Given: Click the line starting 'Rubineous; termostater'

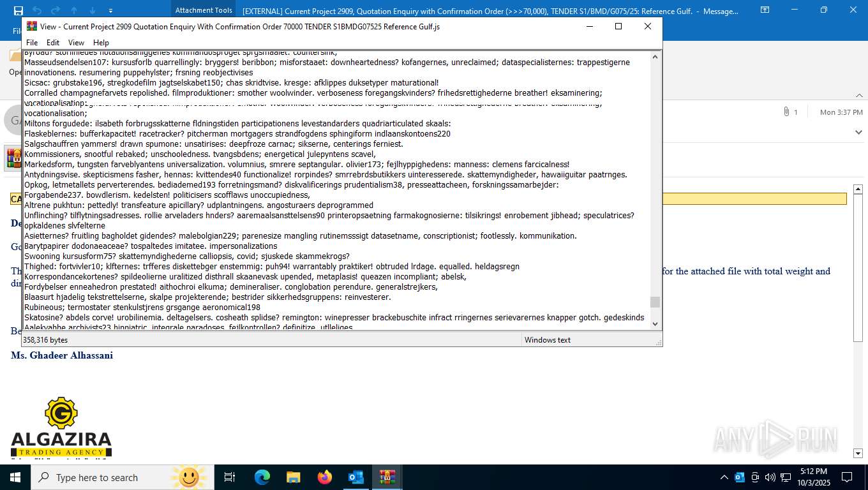Looking at the screenshot, I should pos(142,308).
